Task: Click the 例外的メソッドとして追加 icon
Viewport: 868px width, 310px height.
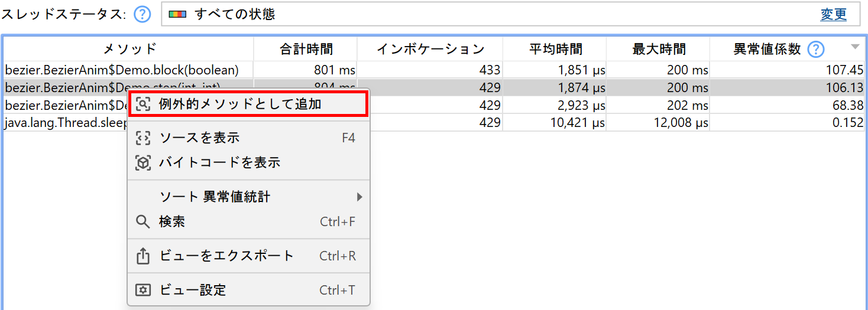Action: pyautogui.click(x=143, y=105)
